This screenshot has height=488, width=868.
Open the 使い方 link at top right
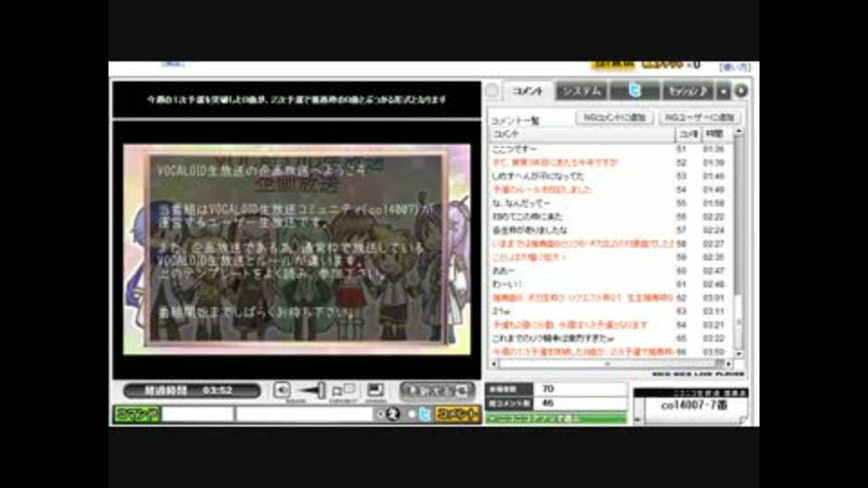click(734, 67)
